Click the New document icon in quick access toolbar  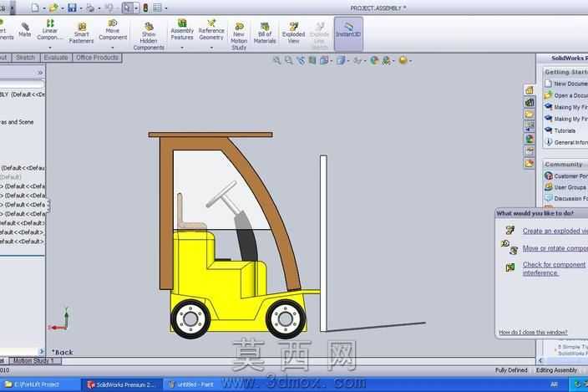[x=35, y=8]
